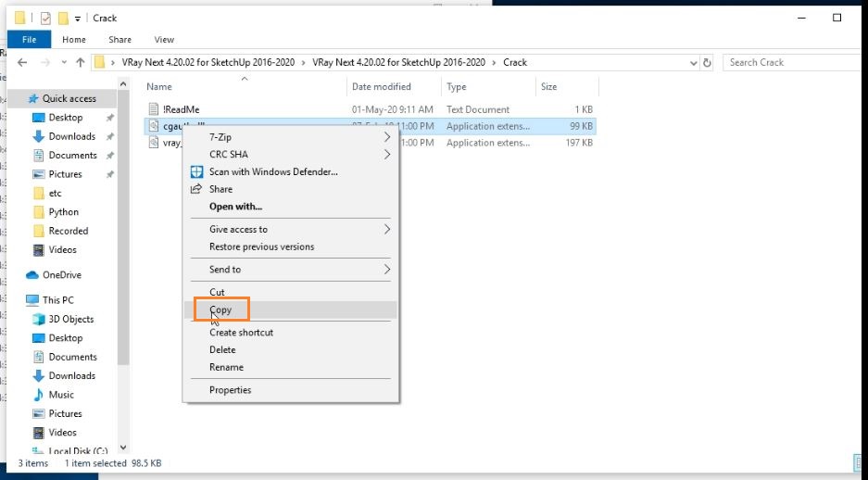This screenshot has width=868, height=480.
Task: Open pinned Downloads under Quick access
Action: pos(72,136)
